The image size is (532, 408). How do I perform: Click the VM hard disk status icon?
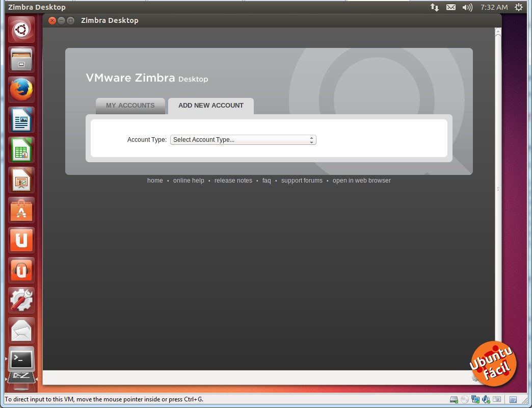tap(454, 400)
